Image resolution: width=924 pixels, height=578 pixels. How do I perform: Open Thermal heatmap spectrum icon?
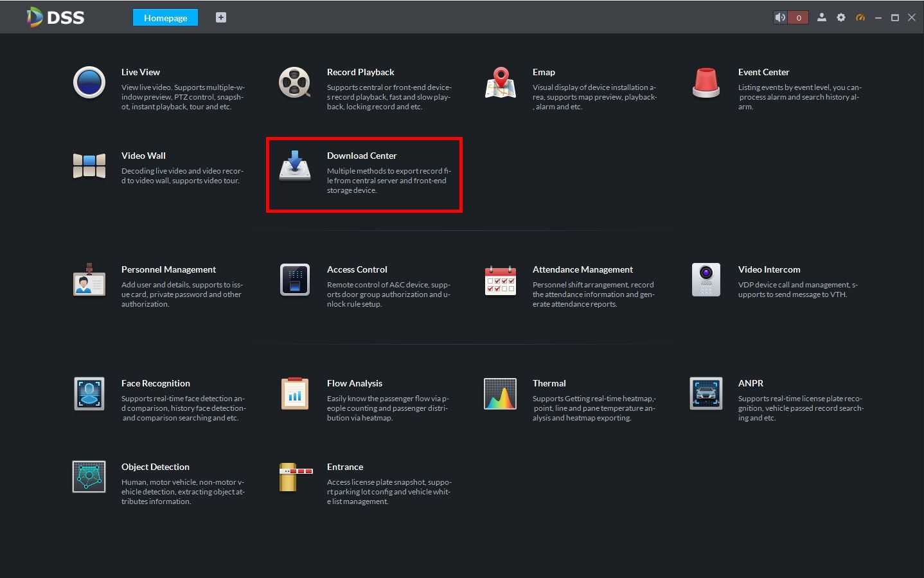pyautogui.click(x=500, y=393)
